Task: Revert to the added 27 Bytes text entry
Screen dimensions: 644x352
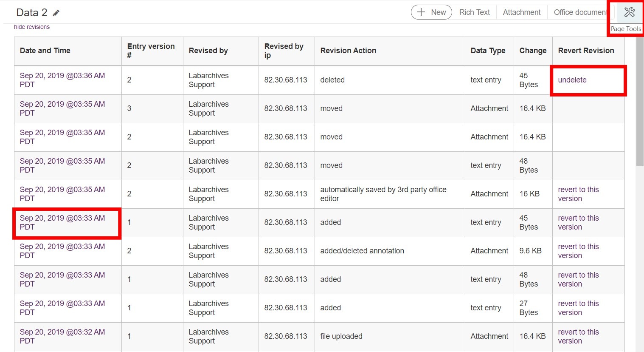Action: [x=578, y=308]
